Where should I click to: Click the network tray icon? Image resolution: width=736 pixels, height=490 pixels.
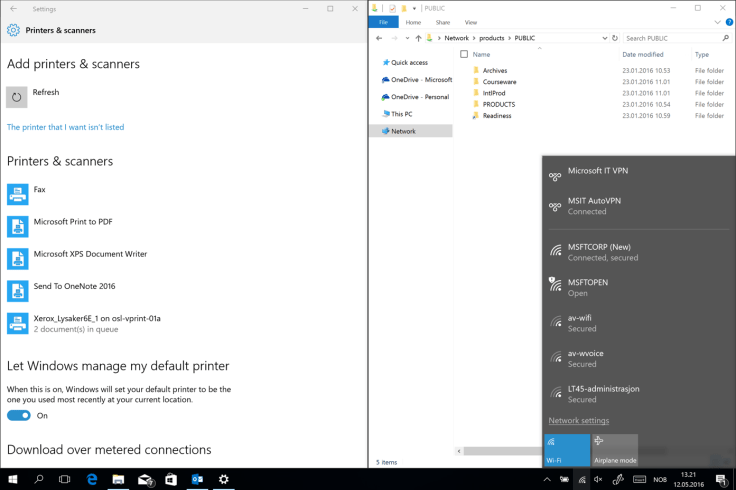582,479
